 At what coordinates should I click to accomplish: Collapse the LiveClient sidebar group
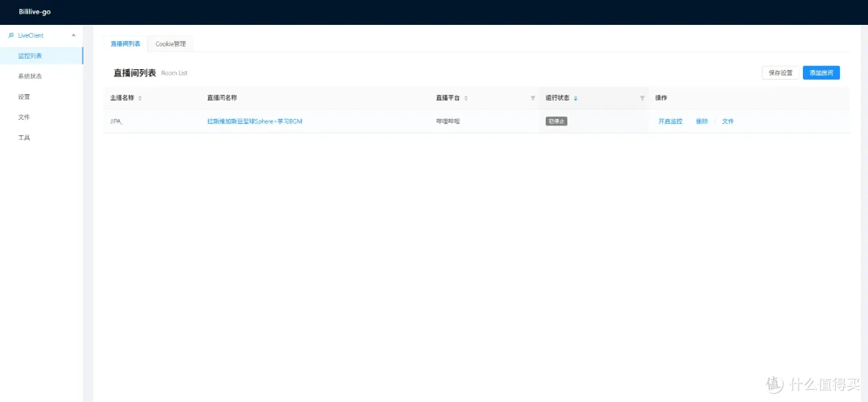pyautogui.click(x=74, y=35)
